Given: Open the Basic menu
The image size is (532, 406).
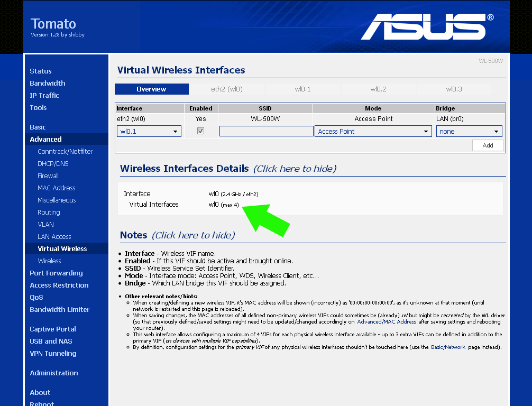Looking at the screenshot, I should [38, 127].
